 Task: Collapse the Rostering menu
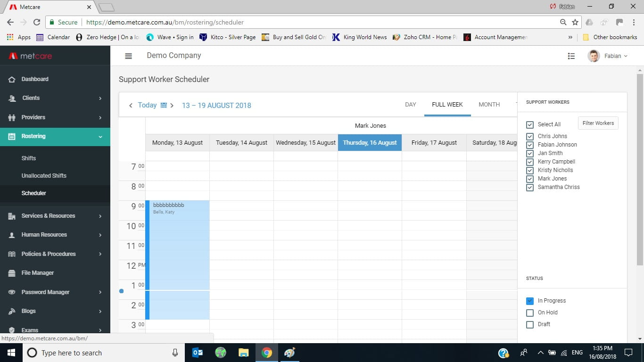(55, 136)
